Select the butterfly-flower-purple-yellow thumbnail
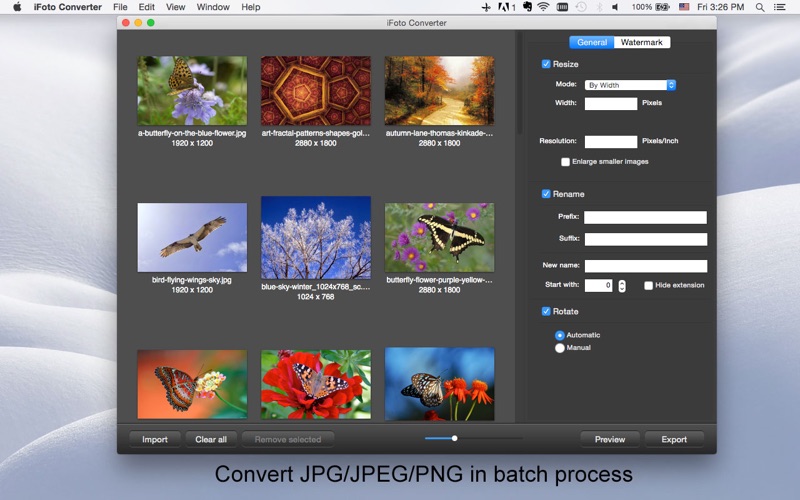Screen dimensions: 800x500 439,237
